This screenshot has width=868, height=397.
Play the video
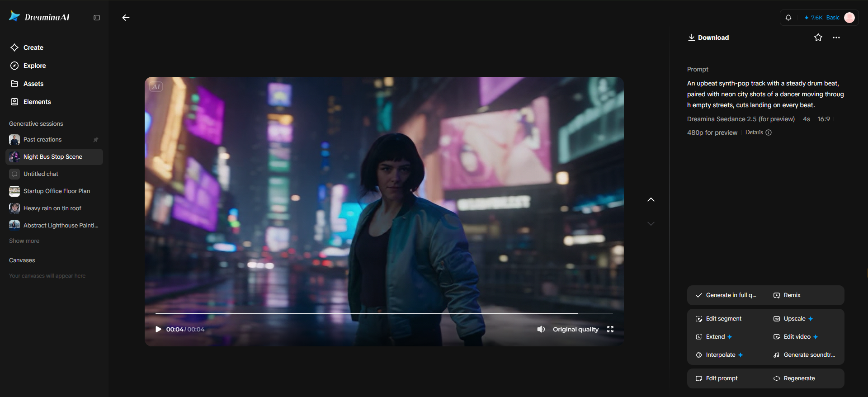(x=158, y=329)
